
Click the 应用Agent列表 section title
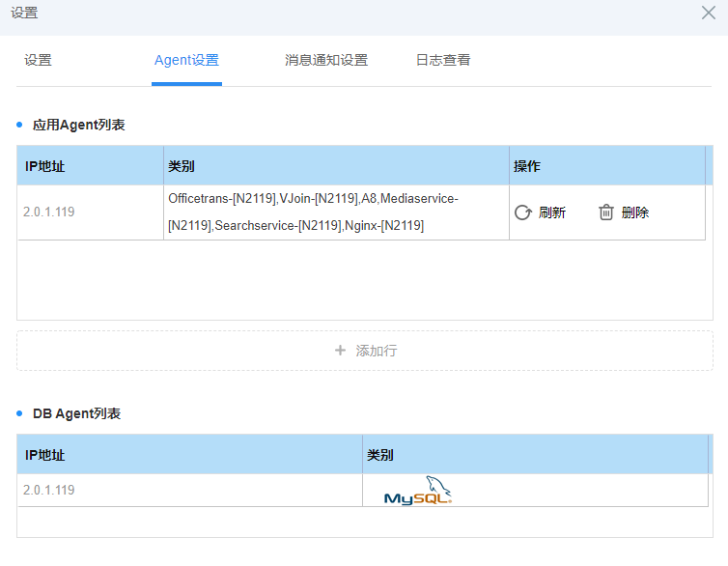tap(79, 125)
